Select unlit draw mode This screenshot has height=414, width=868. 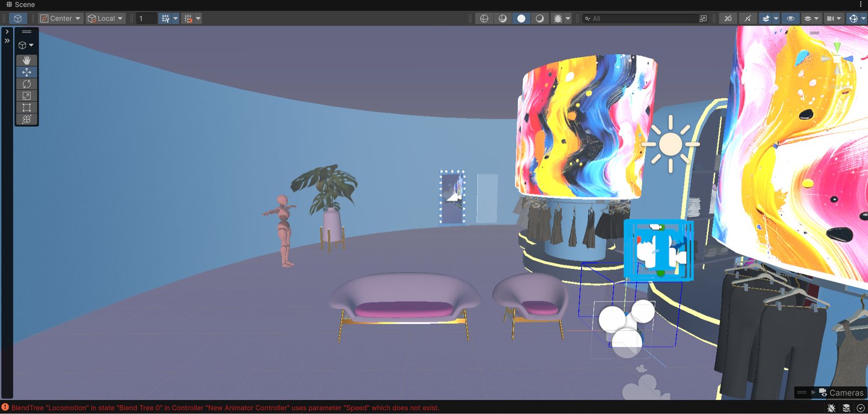click(x=540, y=18)
